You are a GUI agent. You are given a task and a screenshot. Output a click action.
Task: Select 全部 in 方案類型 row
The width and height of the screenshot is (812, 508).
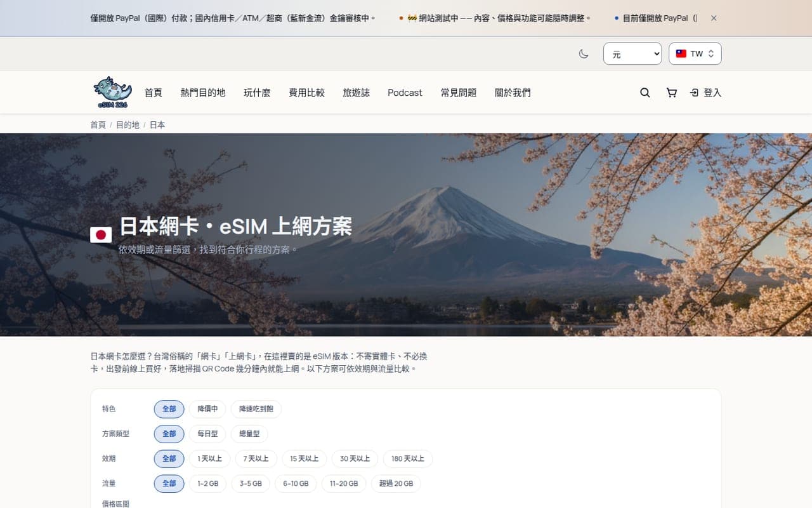point(169,434)
